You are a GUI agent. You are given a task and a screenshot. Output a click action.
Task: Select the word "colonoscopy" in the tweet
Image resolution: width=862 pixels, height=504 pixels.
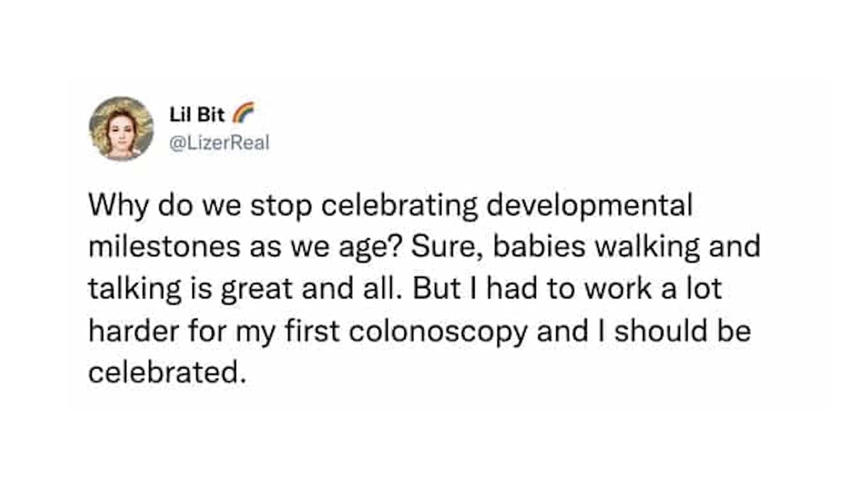point(438,332)
